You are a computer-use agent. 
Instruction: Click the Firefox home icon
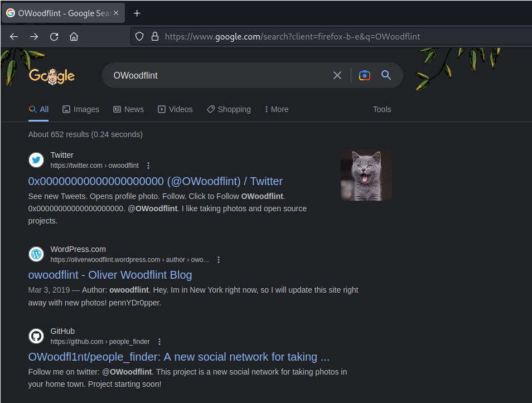tap(74, 36)
